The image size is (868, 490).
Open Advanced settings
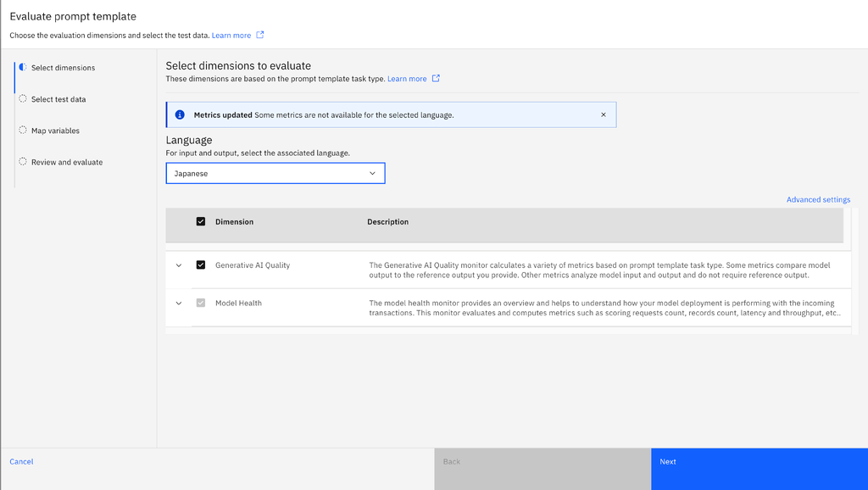coord(818,199)
